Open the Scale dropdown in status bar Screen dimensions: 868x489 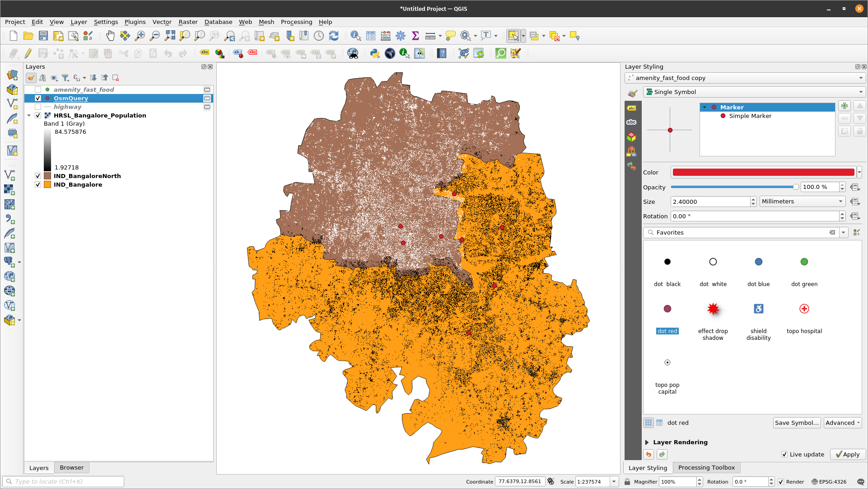click(614, 482)
